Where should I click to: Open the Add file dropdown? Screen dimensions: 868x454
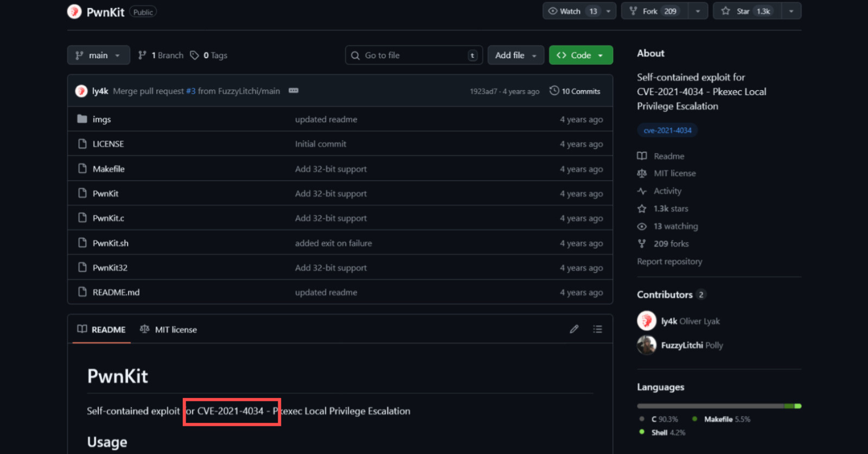(515, 55)
